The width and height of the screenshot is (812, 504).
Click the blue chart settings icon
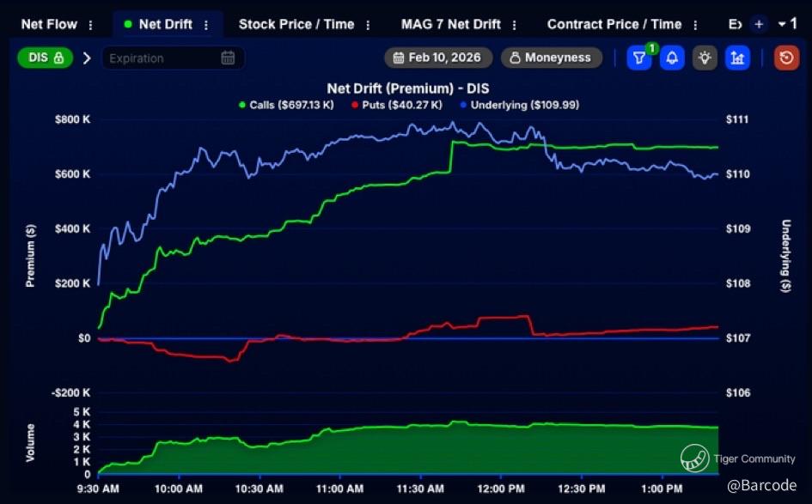pos(737,58)
